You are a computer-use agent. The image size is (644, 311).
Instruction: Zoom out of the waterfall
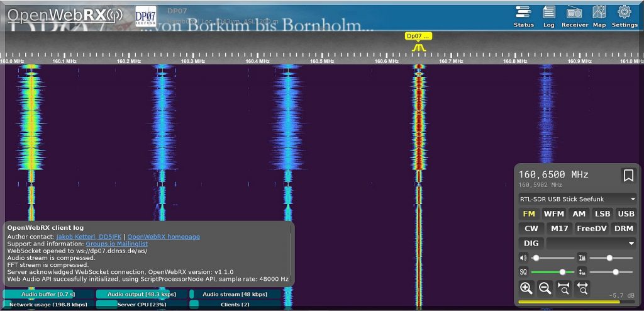pyautogui.click(x=545, y=288)
